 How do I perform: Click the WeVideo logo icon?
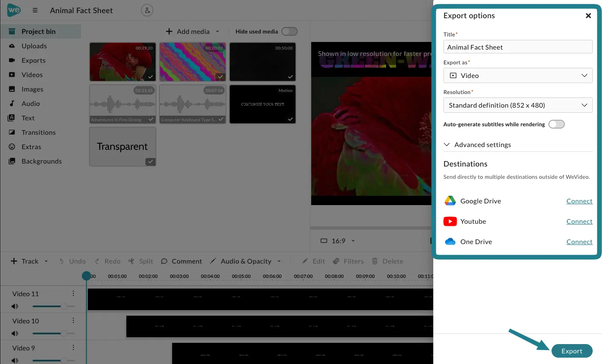tap(14, 10)
